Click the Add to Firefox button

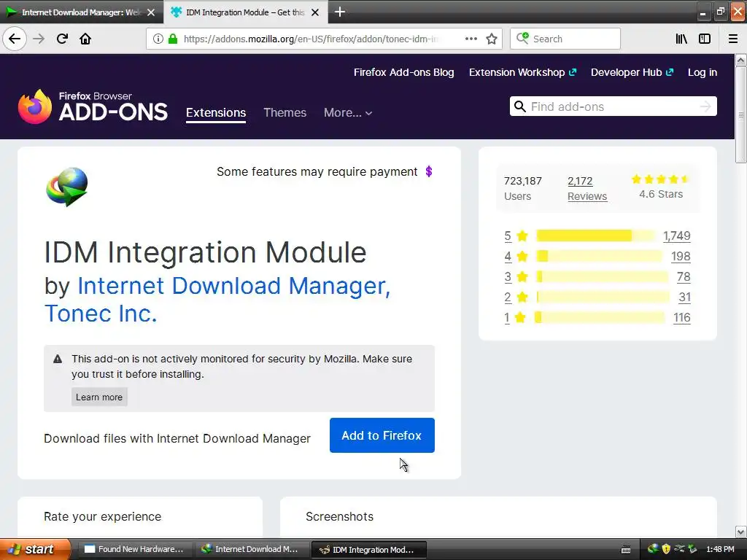[x=382, y=435]
